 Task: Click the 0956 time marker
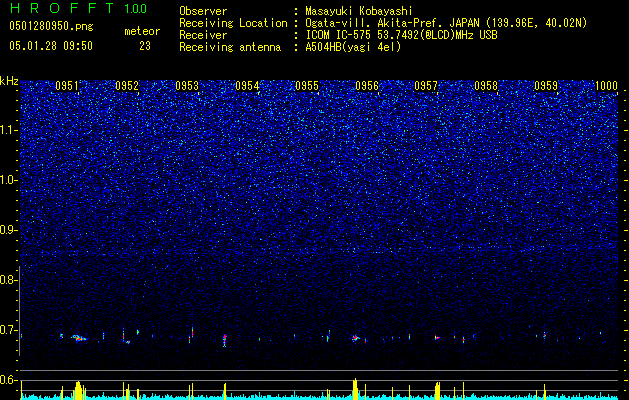tap(367, 85)
